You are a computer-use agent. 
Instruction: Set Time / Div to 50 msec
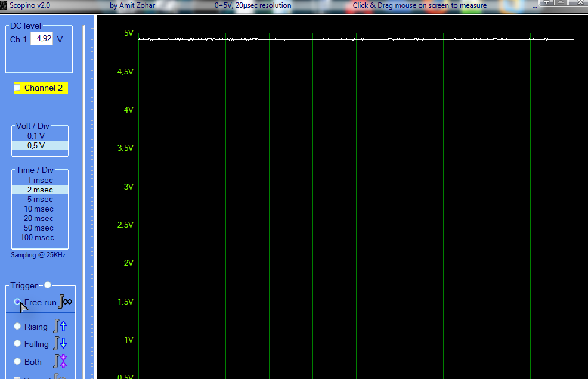point(39,228)
